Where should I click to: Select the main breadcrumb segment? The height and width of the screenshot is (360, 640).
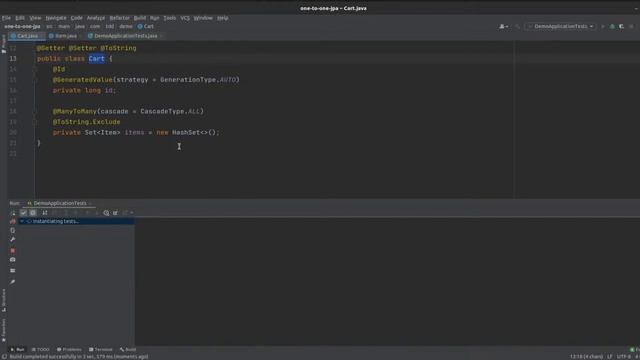64,27
